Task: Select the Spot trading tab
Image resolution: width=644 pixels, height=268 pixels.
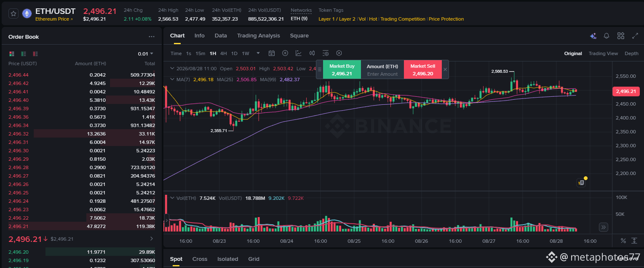Action: [176, 259]
